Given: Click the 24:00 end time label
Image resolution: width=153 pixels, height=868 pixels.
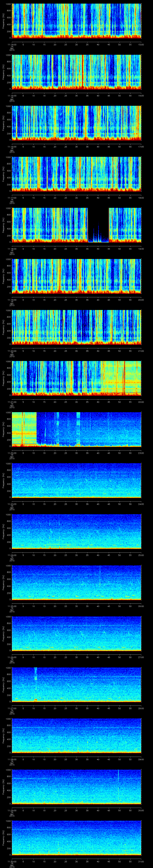Looking at the screenshot, I should (x=141, y=504).
